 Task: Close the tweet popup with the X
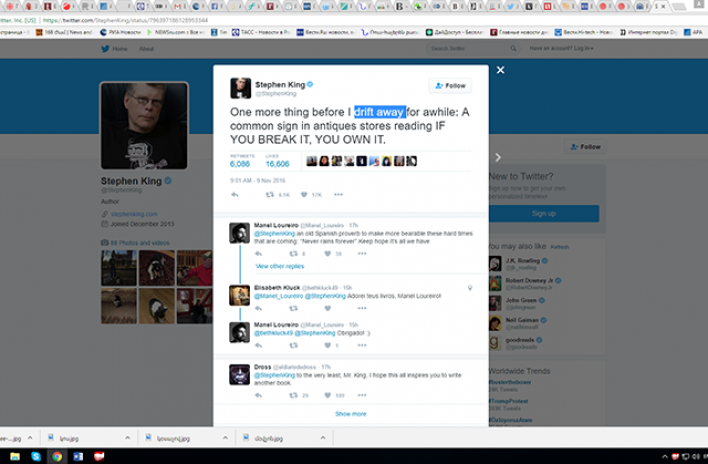click(x=500, y=70)
